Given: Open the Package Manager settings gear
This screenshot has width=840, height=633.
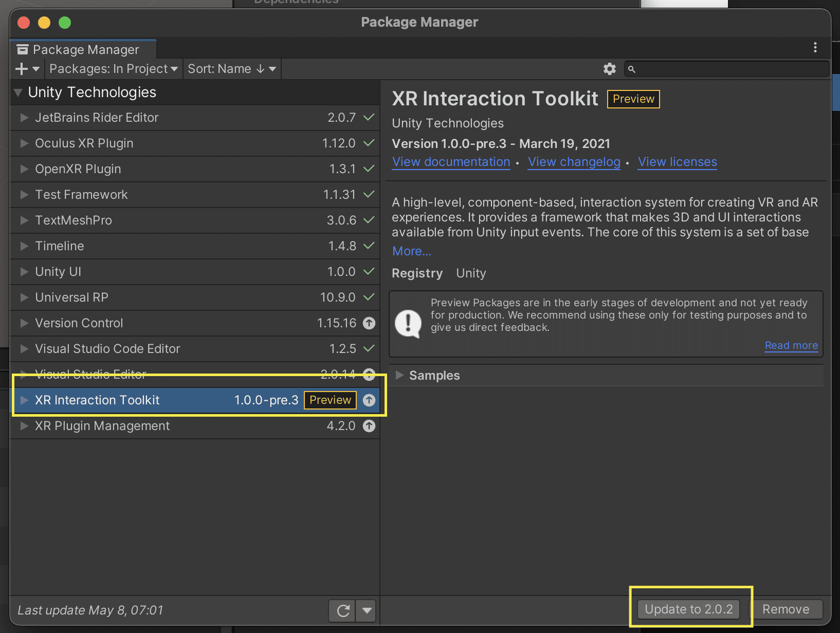Looking at the screenshot, I should pyautogui.click(x=610, y=69).
